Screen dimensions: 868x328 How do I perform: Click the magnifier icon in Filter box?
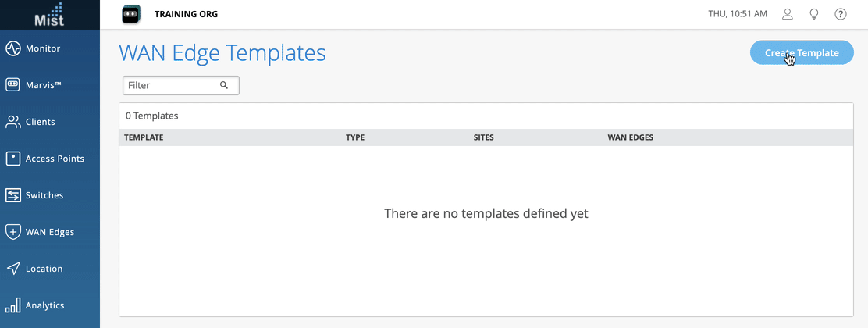[224, 85]
